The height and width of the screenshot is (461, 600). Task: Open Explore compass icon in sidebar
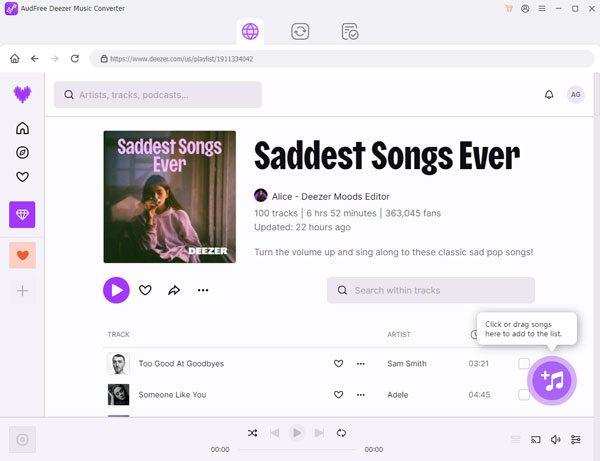pos(23,153)
